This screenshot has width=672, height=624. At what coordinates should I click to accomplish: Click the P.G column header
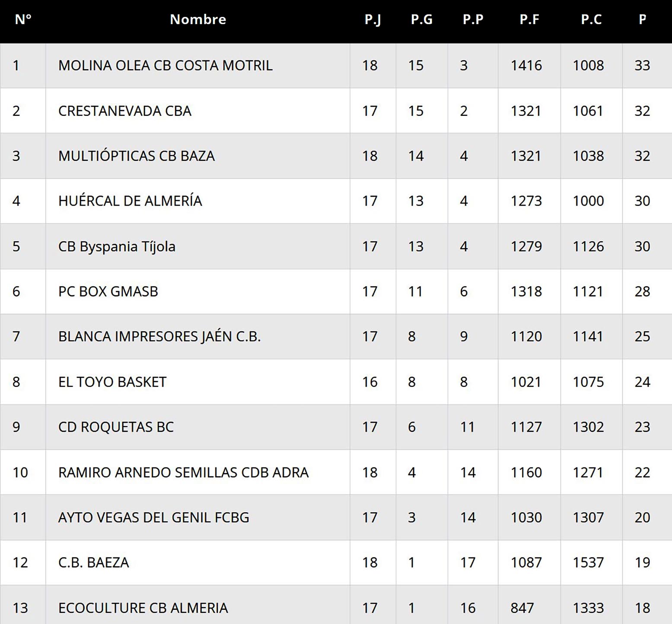[x=421, y=19]
